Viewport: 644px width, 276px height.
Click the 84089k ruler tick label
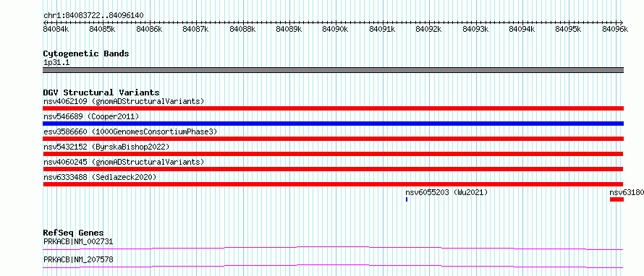(x=289, y=29)
